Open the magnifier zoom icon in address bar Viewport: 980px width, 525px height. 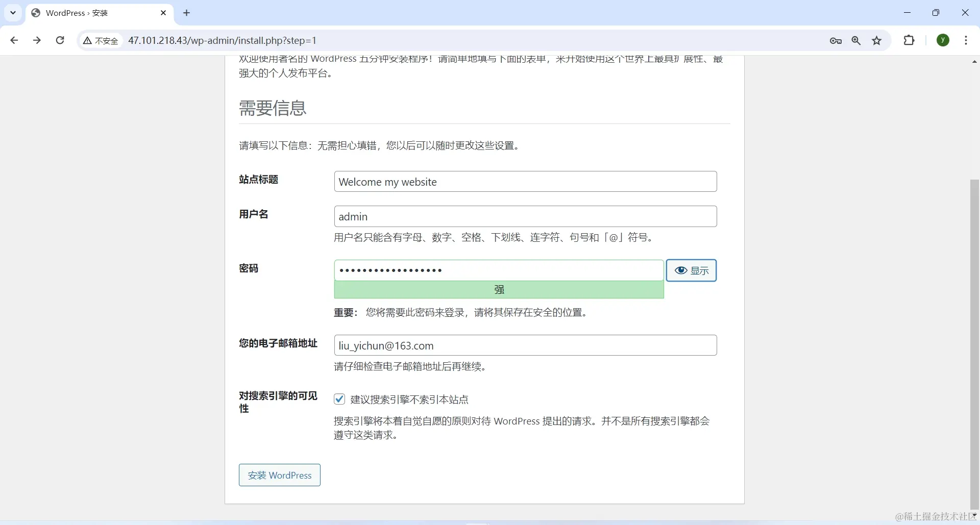[856, 40]
